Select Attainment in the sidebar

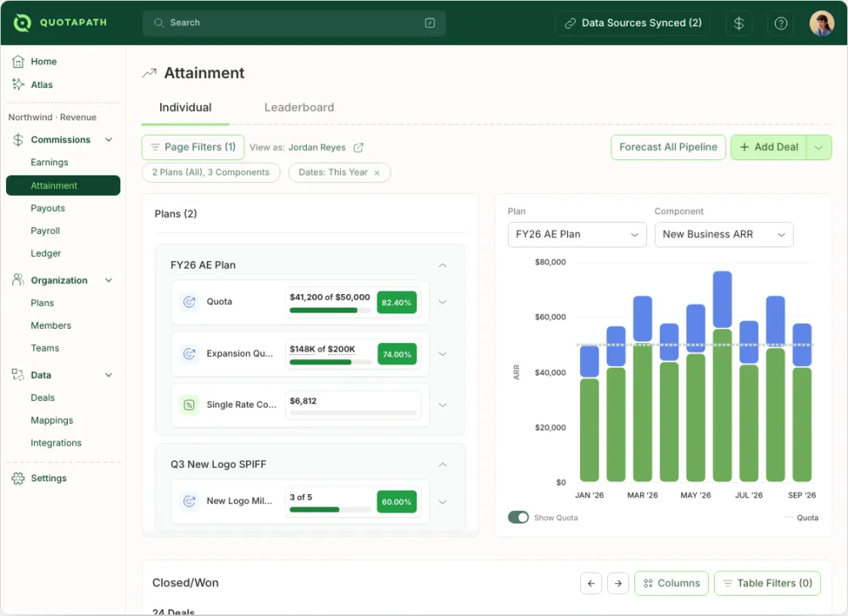coord(64,186)
